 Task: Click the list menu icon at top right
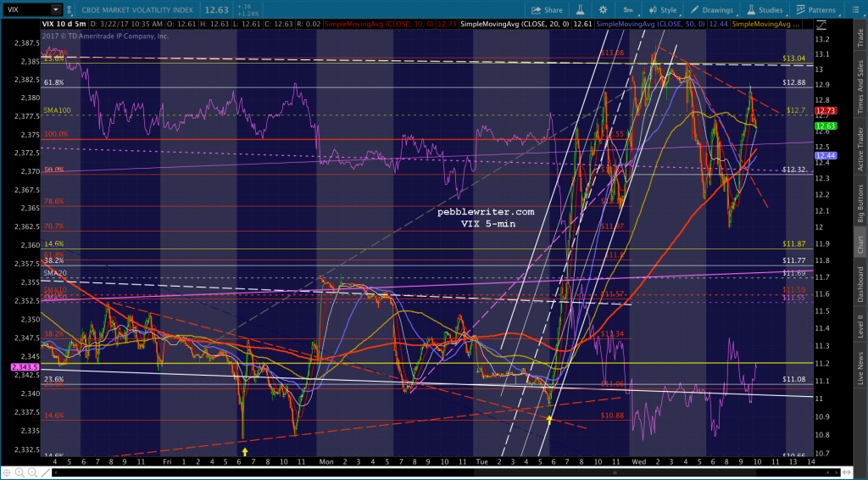(x=856, y=9)
